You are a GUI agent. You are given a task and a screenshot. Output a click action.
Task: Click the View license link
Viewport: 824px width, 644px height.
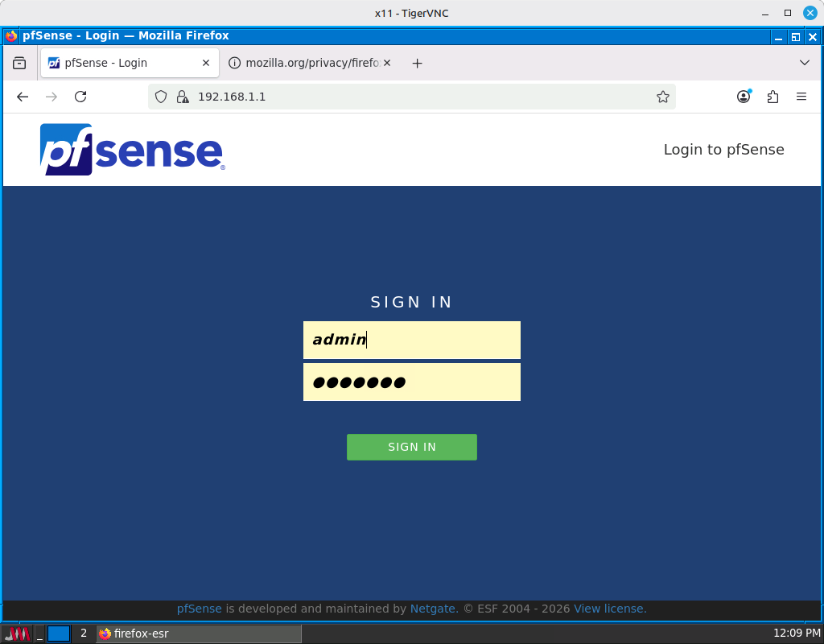[x=608, y=609]
